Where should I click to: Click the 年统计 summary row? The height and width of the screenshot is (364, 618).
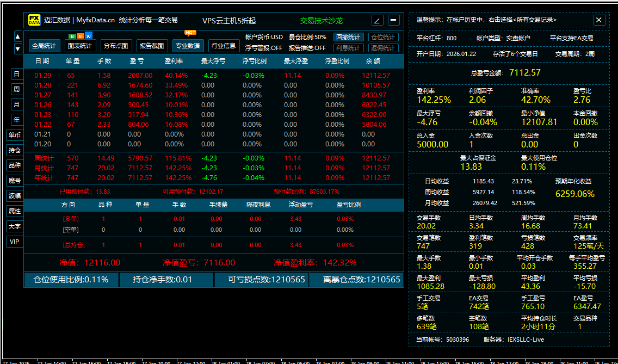click(x=213, y=178)
